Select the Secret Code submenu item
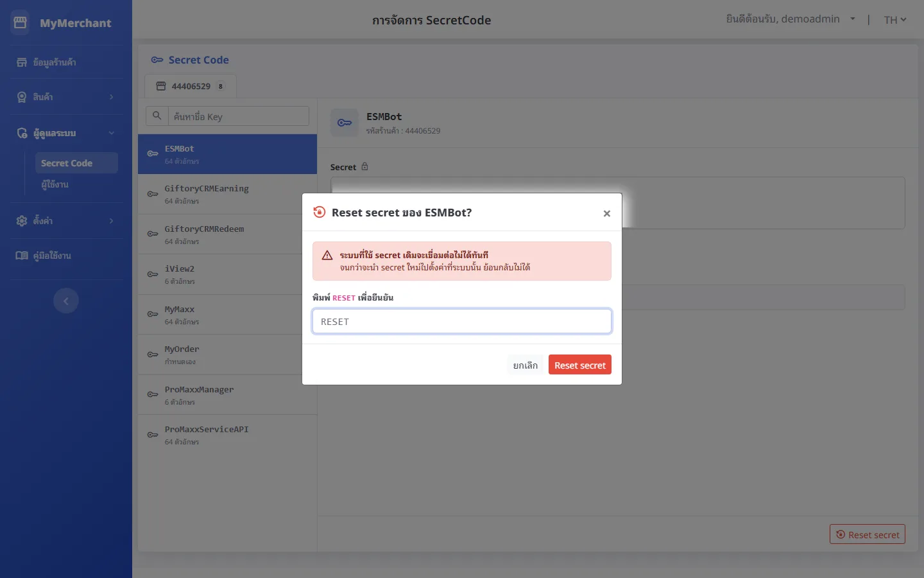924x578 pixels. click(76, 163)
